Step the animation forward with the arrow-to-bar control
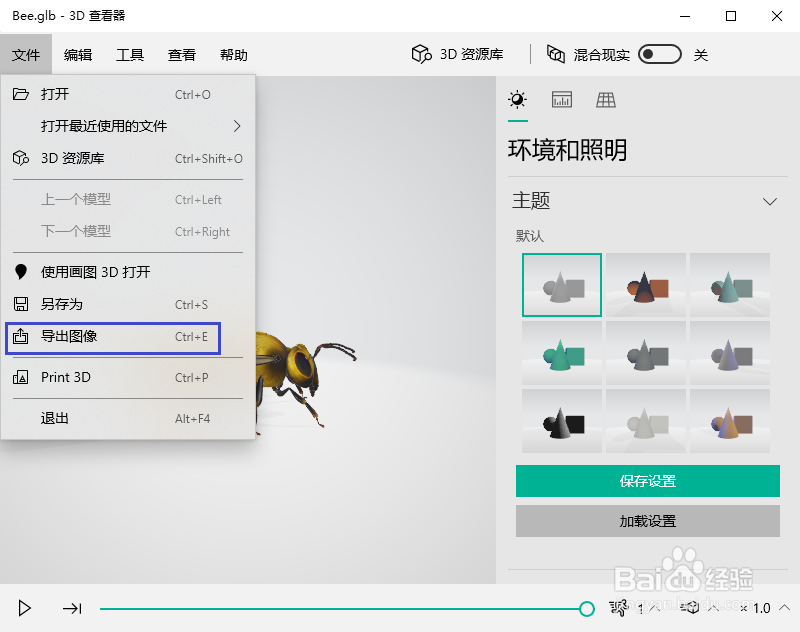The height and width of the screenshot is (632, 800). pyautogui.click(x=72, y=608)
